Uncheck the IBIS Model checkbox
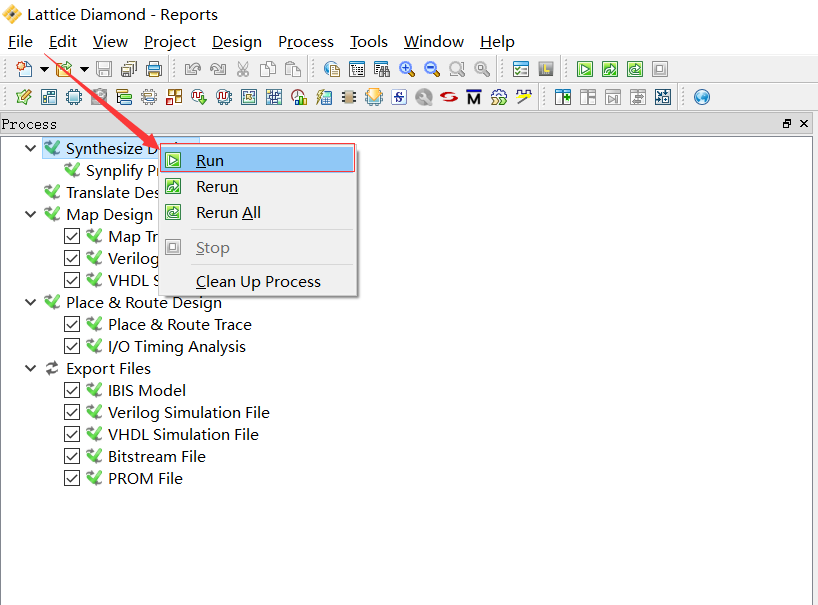The width and height of the screenshot is (818, 605). tap(72, 390)
